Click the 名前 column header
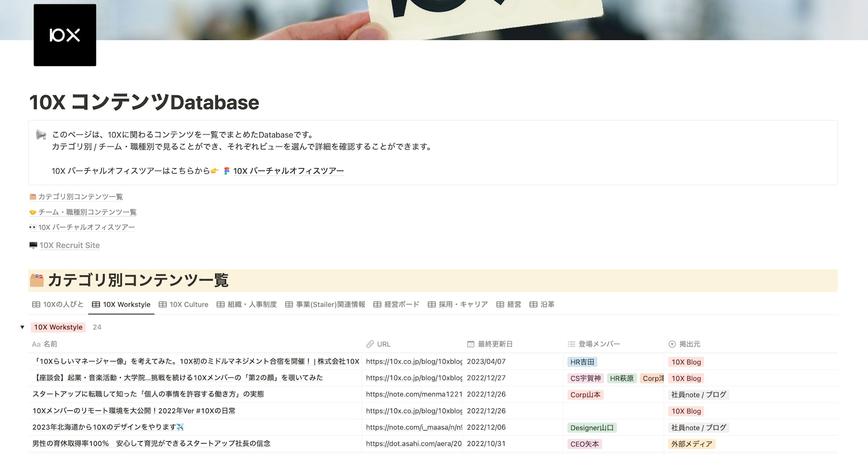The image size is (868, 458). (195, 344)
